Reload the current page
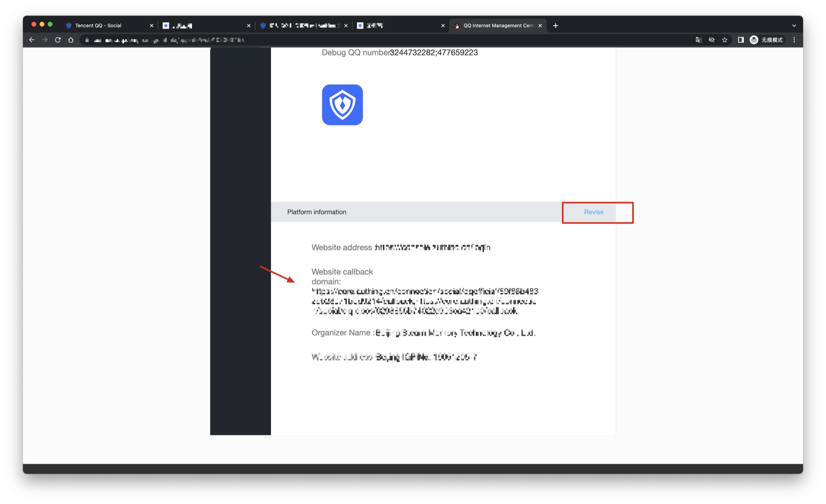826x504 pixels. tap(58, 40)
